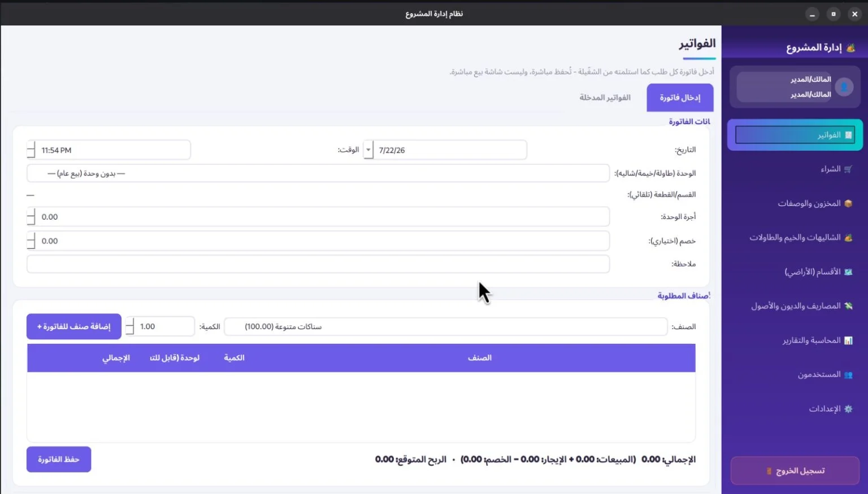Select الفواتير invoice icon in sidebar
The image size is (868, 494).
[x=848, y=135]
